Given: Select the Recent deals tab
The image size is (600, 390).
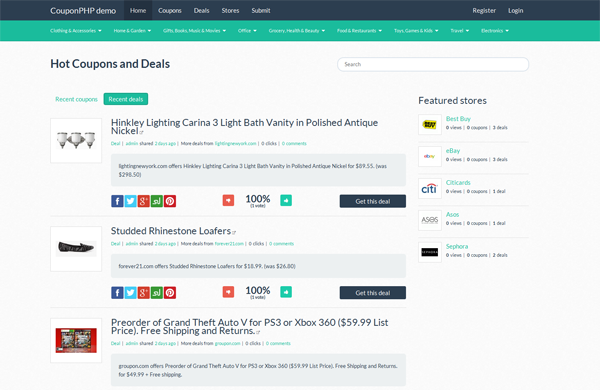Looking at the screenshot, I should coord(126,99).
